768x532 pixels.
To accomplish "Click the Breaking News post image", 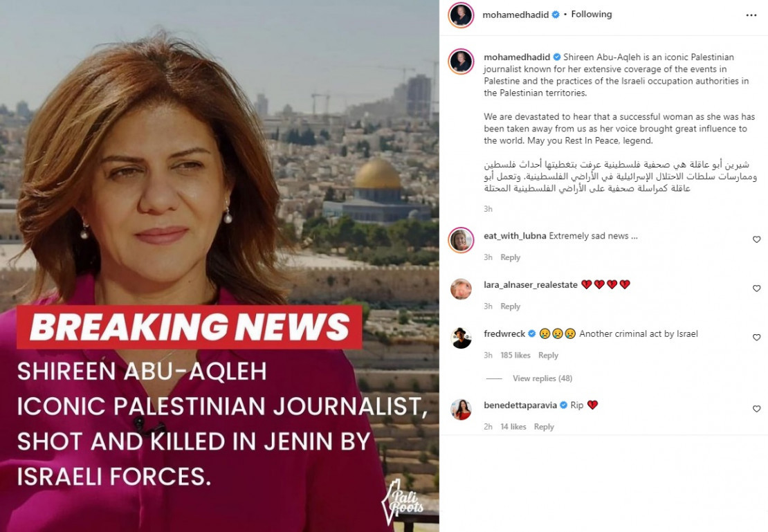I will pyautogui.click(x=219, y=266).
